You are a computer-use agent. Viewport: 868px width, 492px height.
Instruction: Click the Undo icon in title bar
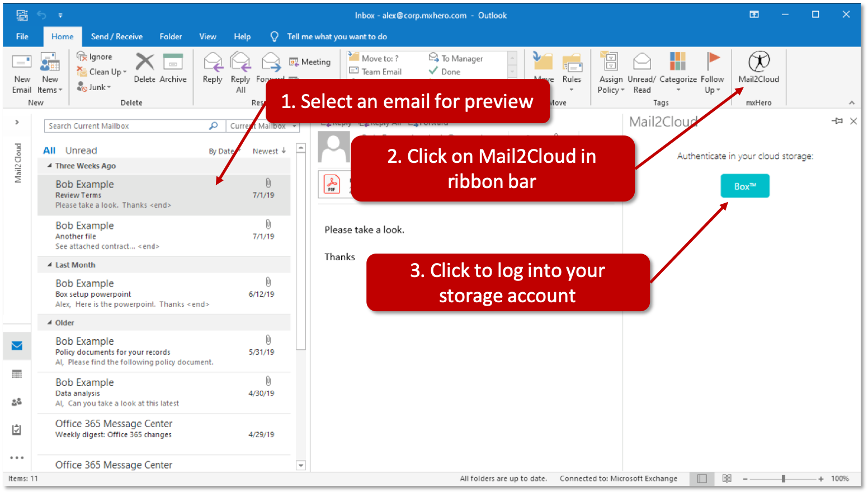click(41, 15)
